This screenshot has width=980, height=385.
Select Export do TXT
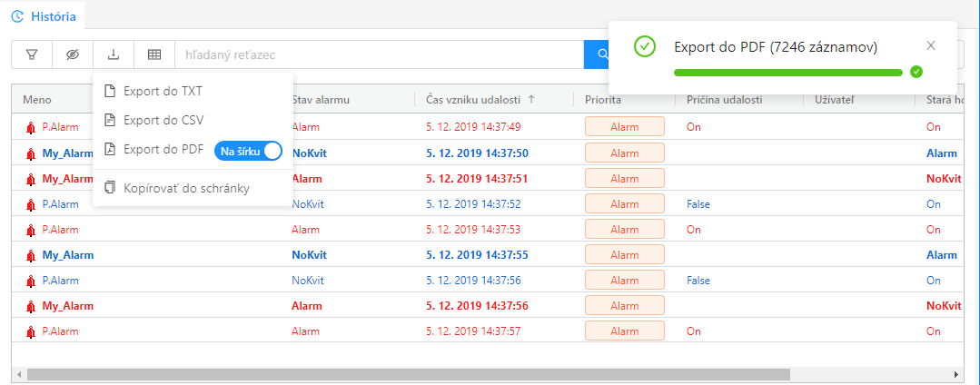point(163,91)
